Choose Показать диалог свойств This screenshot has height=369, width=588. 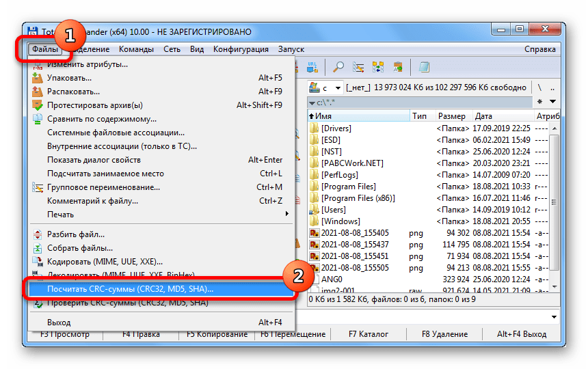[161, 160]
